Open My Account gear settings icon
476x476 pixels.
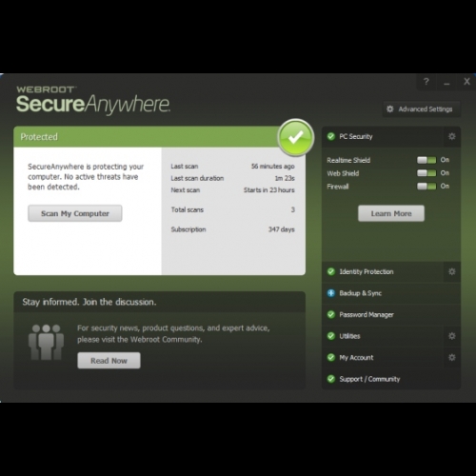click(x=452, y=357)
